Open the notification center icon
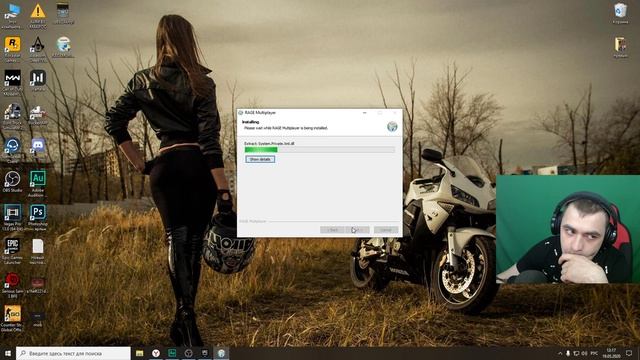Screen dimensions: 640x360 pos(629,353)
